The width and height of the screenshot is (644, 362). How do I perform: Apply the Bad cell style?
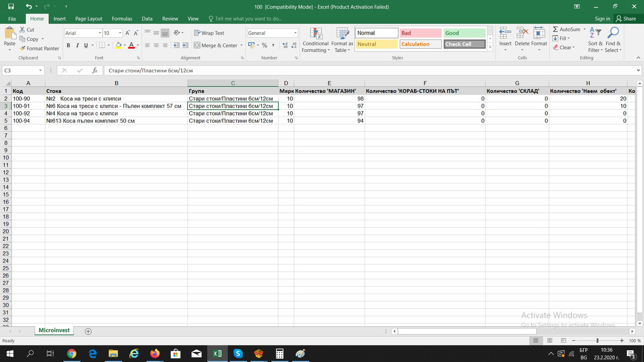[x=420, y=33]
